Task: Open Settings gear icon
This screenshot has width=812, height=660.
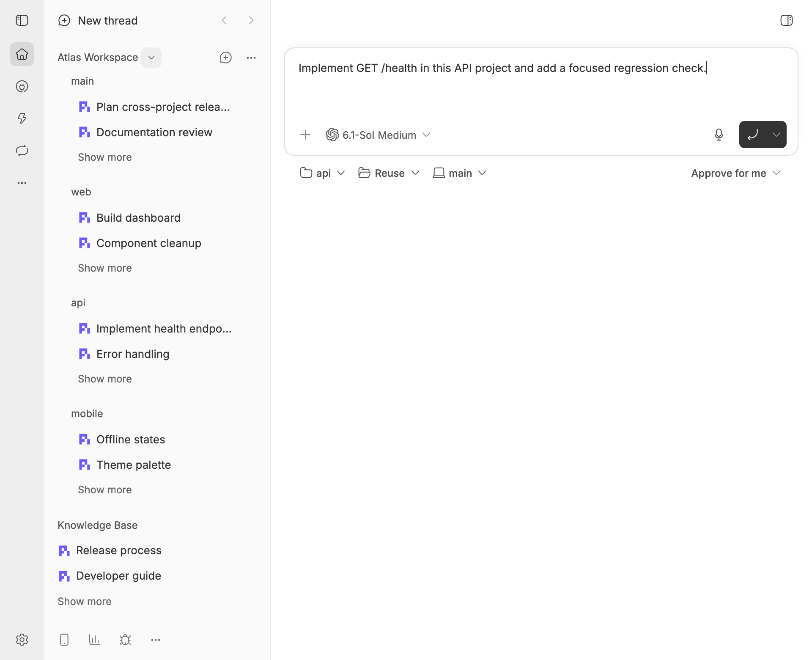Action: click(x=22, y=640)
